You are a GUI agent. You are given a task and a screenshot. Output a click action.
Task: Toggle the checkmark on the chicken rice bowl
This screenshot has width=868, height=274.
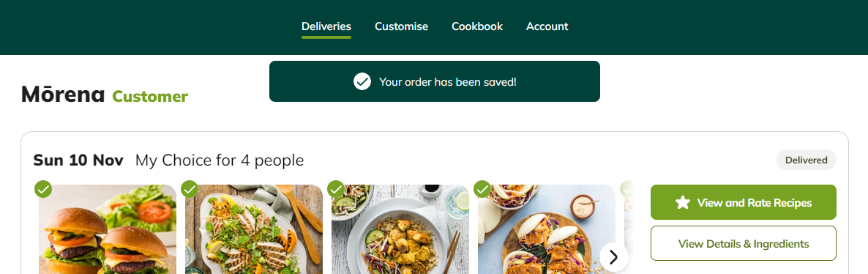(x=336, y=188)
